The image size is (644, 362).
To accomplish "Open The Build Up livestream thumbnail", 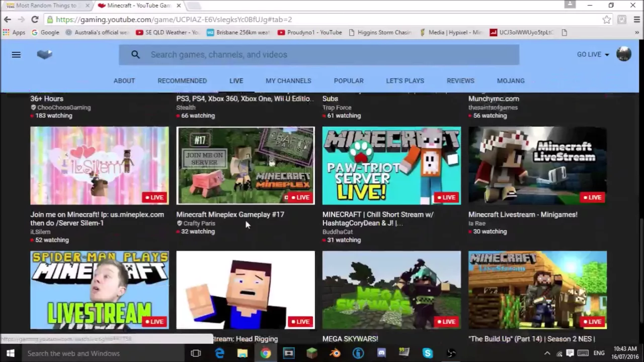I will tap(537, 290).
